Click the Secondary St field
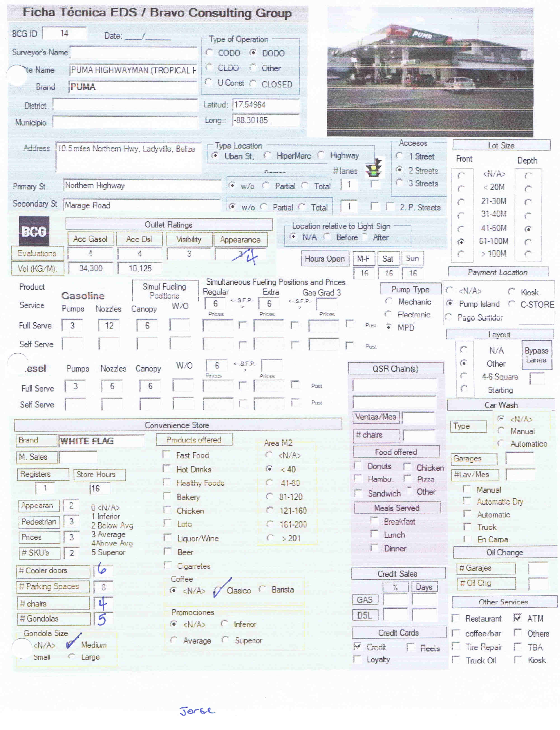The image size is (560, 730). point(142,205)
